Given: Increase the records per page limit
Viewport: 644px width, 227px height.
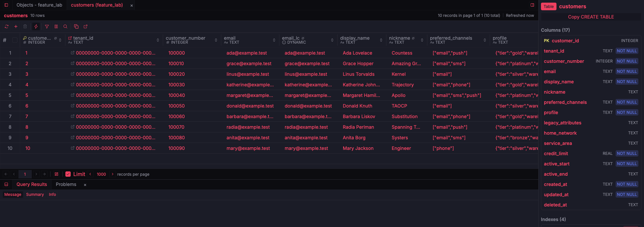Looking at the screenshot, I should (113, 174).
